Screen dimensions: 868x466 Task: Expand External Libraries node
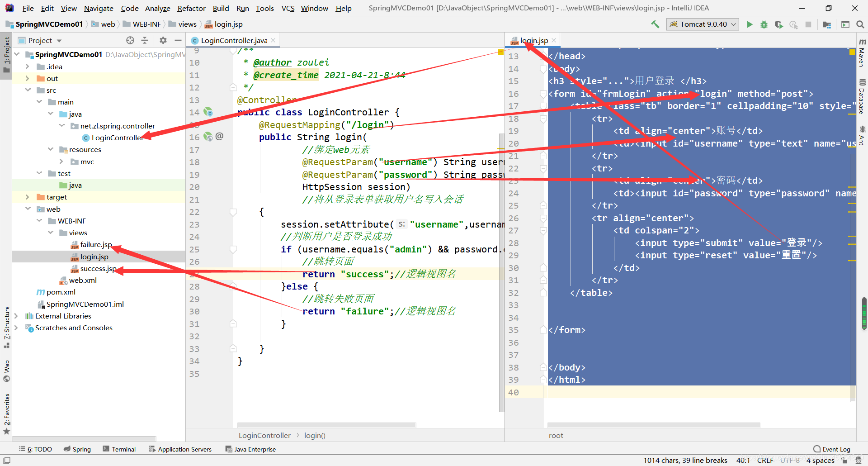17,316
